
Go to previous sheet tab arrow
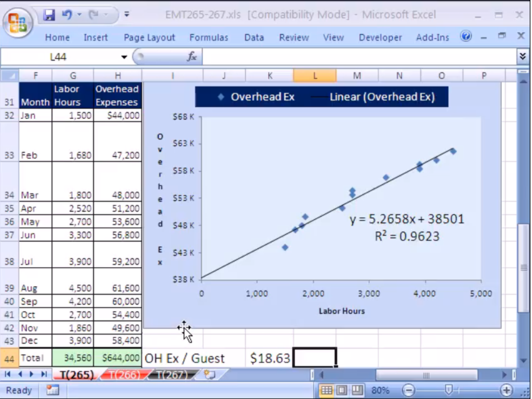click(20, 374)
